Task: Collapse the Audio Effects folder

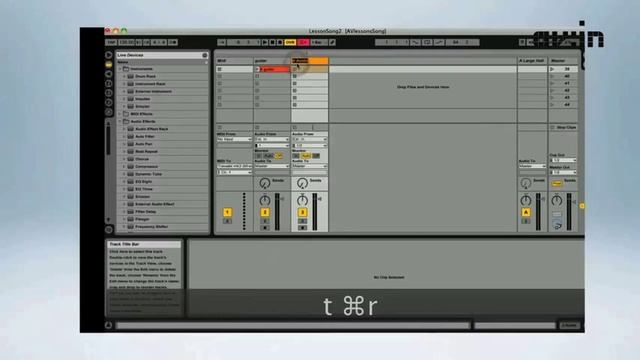Action: click(120, 121)
